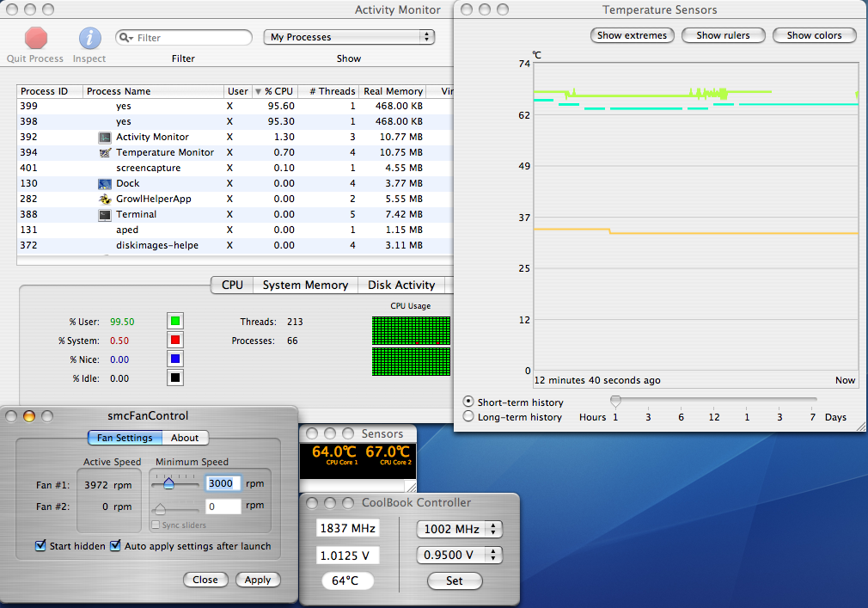Click the Filter magnifying glass icon
This screenshot has height=608, width=868.
125,38
